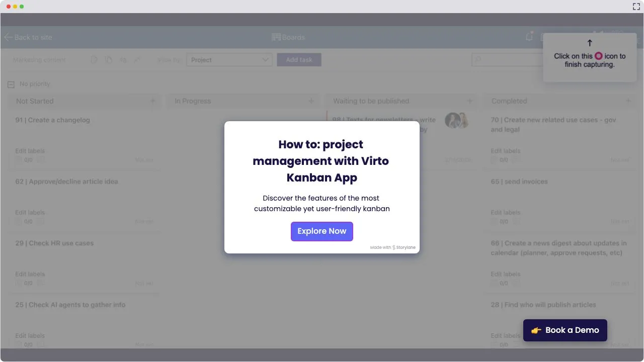Open card 91 Create a changelog
The image size is (644, 362).
pyautogui.click(x=53, y=120)
